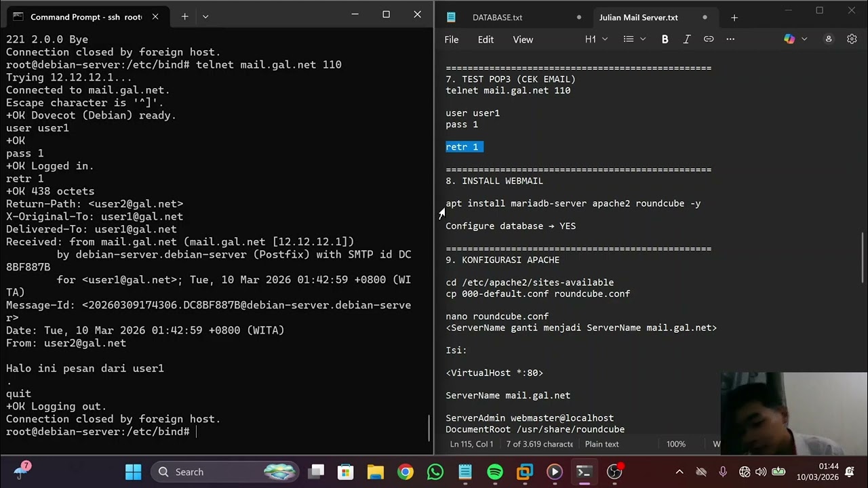This screenshot has height=488, width=868.
Task: Click the Ln 115, Col 1 status entry
Action: pos(472,444)
